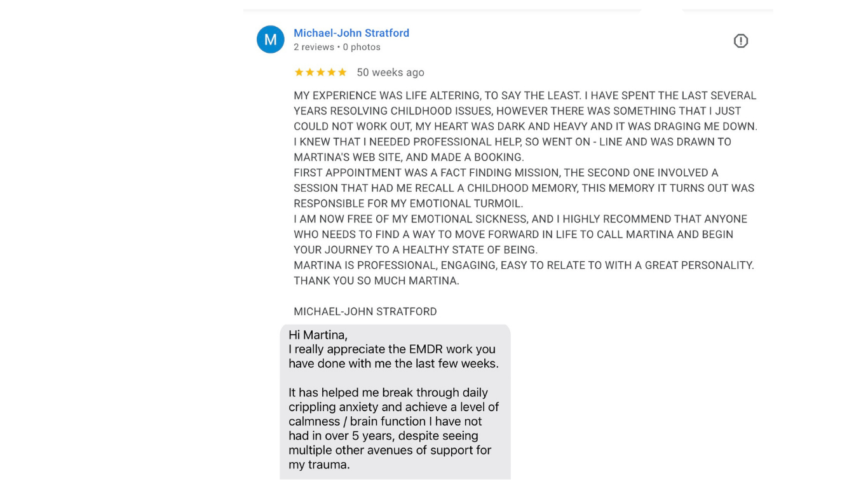Screen dimensions: 868x488
Task: Click the "I really appreciate the EMDR work" text
Action: coord(393,356)
